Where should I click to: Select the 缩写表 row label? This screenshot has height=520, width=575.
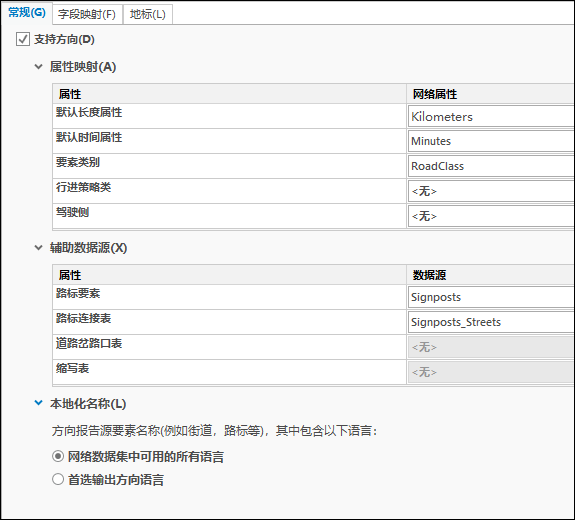tap(72, 368)
